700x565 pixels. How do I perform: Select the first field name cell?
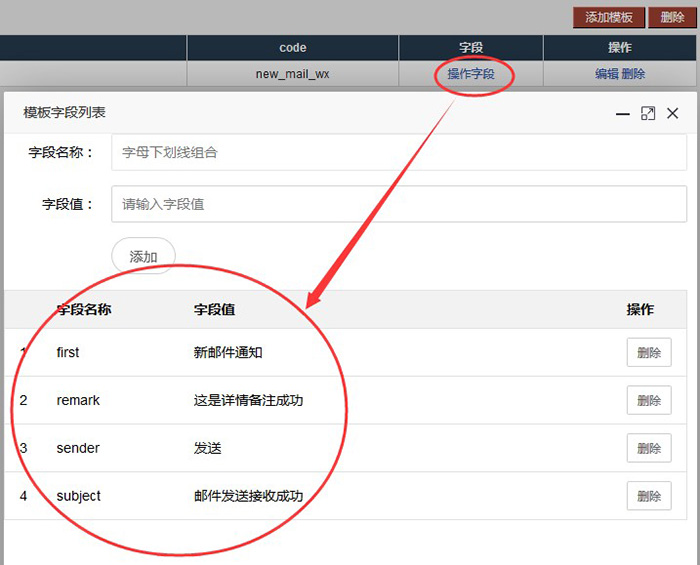pos(68,352)
